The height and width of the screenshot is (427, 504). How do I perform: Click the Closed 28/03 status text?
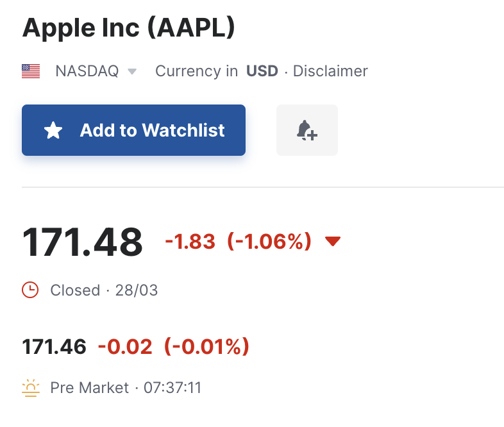[104, 290]
